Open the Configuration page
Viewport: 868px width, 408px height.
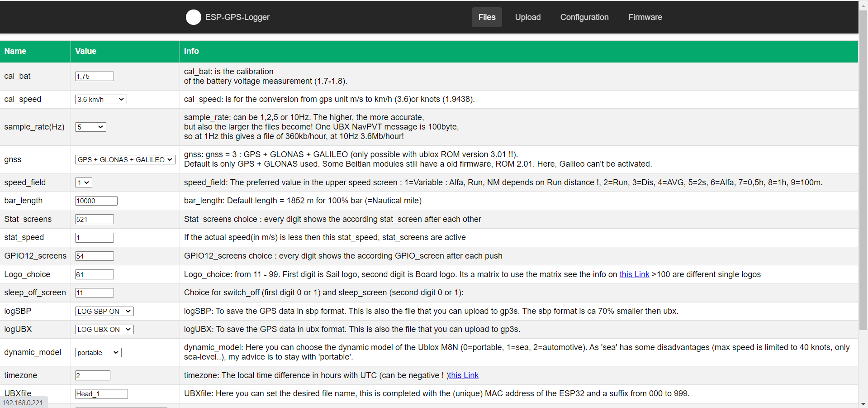[584, 17]
